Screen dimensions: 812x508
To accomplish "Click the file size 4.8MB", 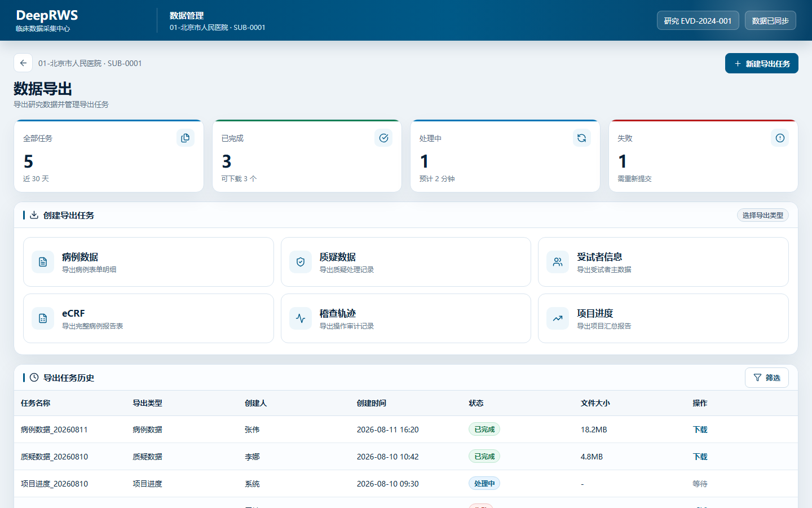I will click(x=592, y=457).
